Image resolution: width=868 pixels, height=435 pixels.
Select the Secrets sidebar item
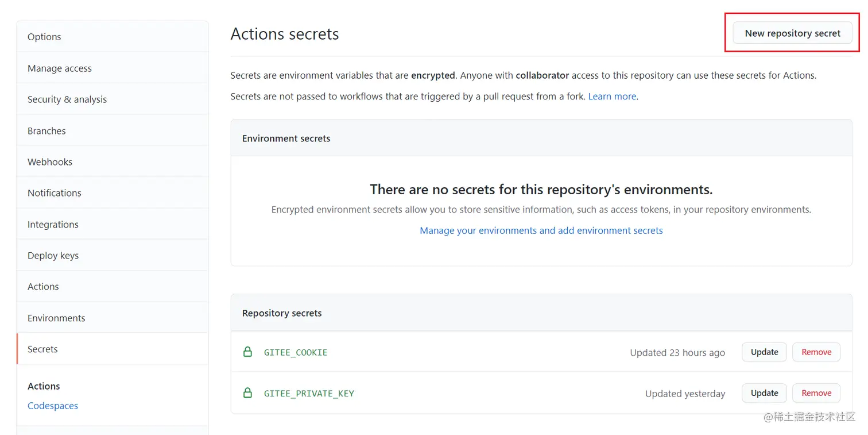(x=42, y=349)
